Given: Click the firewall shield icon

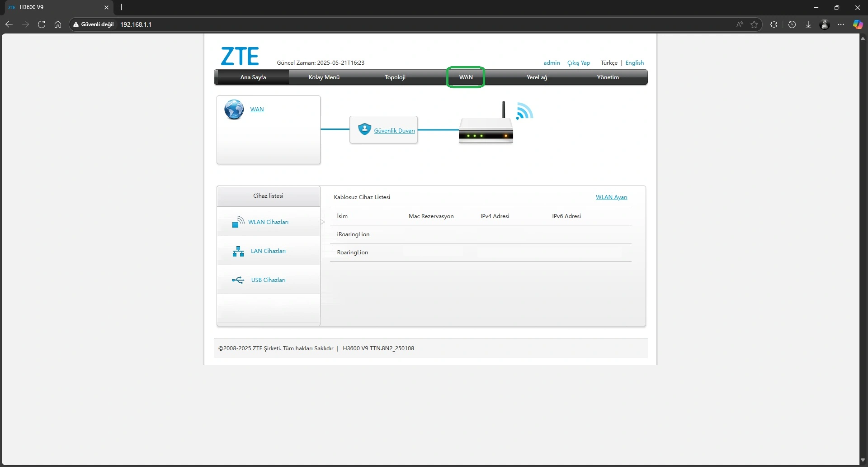Looking at the screenshot, I should [x=364, y=129].
